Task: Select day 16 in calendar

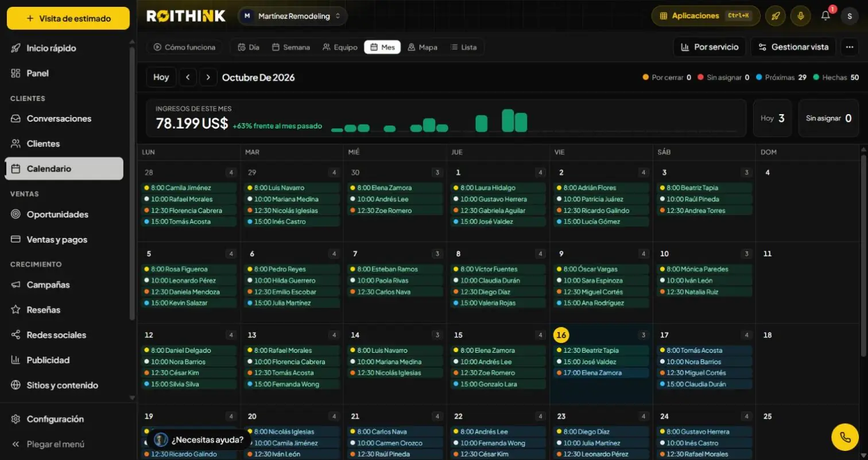Action: pos(561,335)
